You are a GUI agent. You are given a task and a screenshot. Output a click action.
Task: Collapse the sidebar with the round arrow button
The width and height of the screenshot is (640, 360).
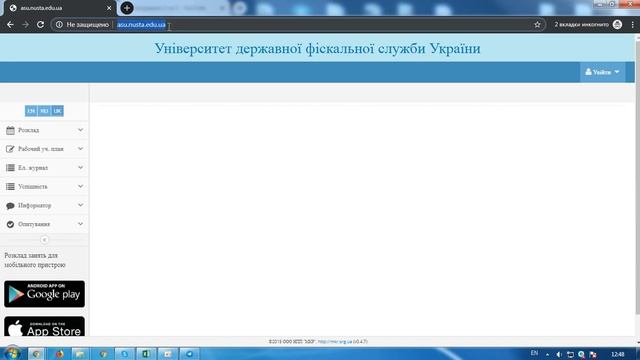pos(44,240)
